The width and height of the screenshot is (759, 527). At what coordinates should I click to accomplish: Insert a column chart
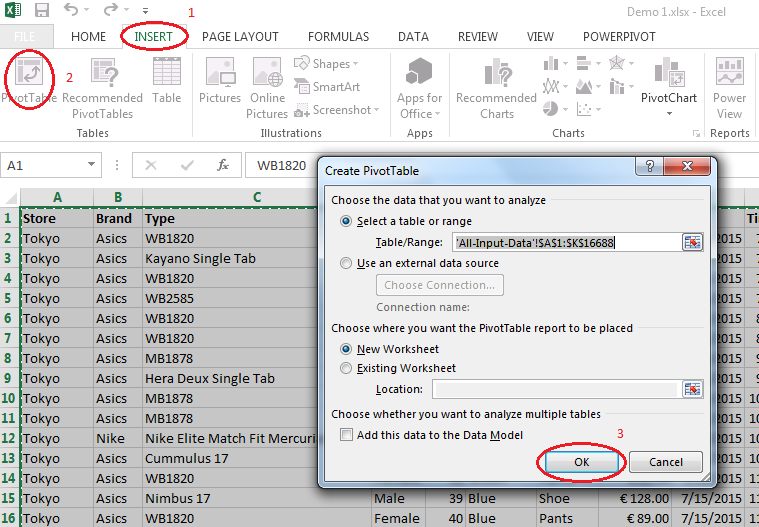click(x=555, y=63)
